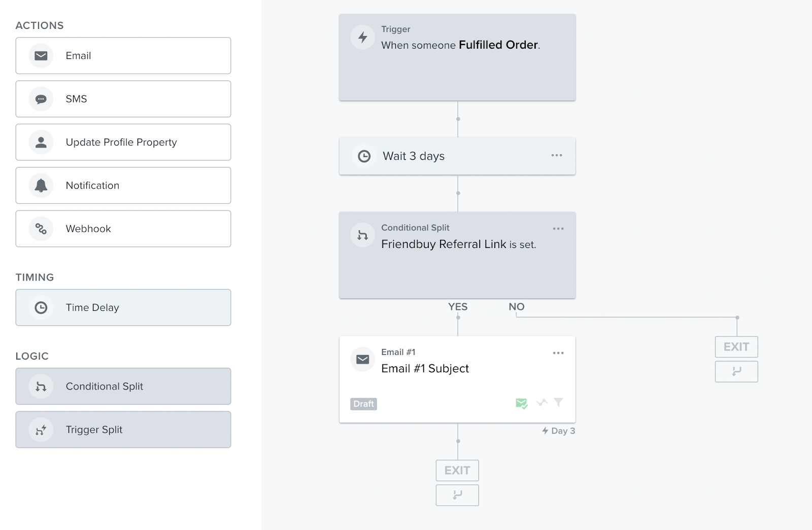Click the lightning bolt Trigger icon

pyautogui.click(x=363, y=38)
